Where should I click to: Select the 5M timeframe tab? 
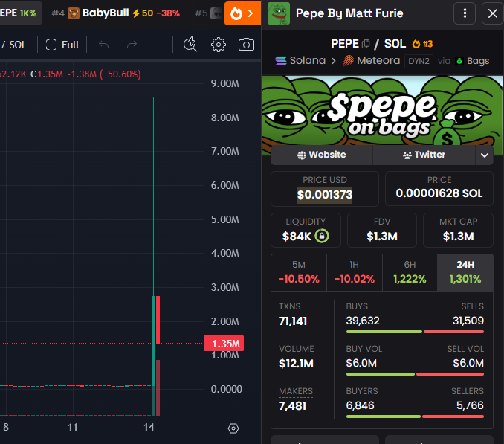coord(299,272)
